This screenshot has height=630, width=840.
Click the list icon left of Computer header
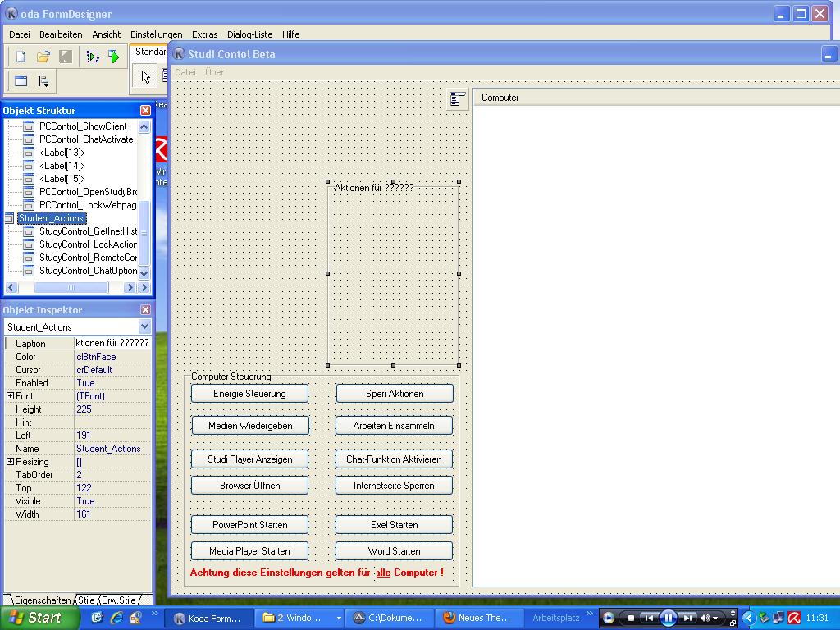(x=458, y=98)
